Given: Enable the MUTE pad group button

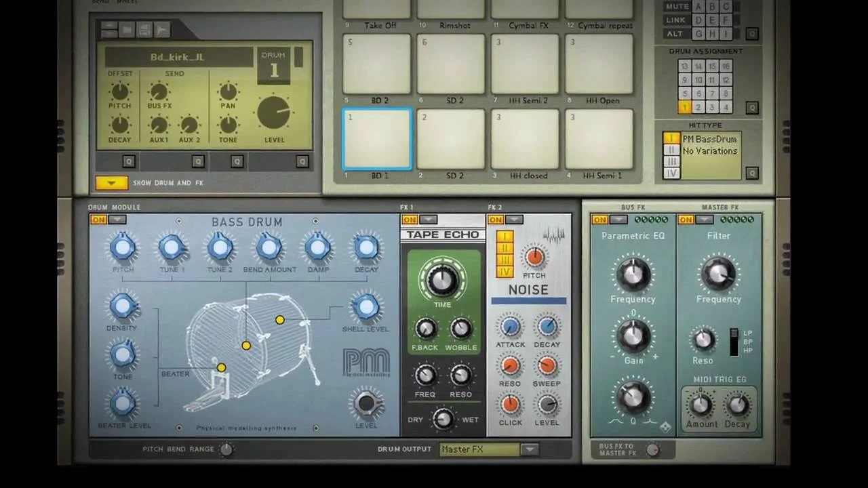Looking at the screenshot, I should pyautogui.click(x=677, y=6).
